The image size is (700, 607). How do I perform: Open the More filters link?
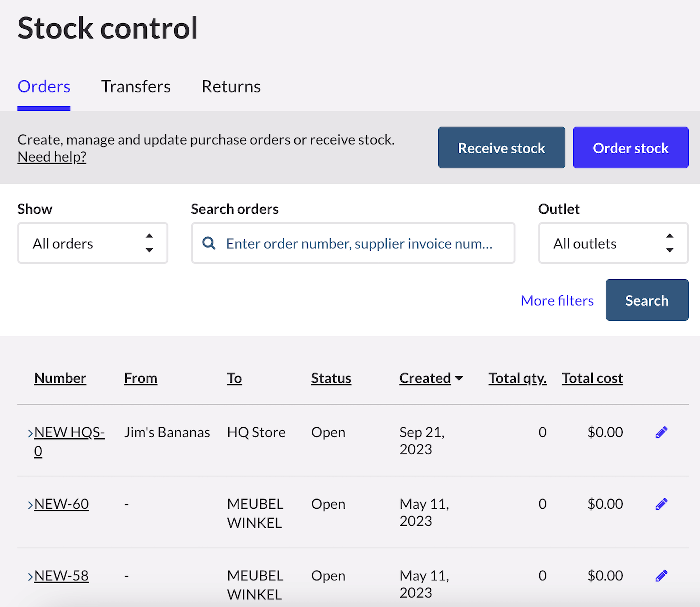point(557,301)
